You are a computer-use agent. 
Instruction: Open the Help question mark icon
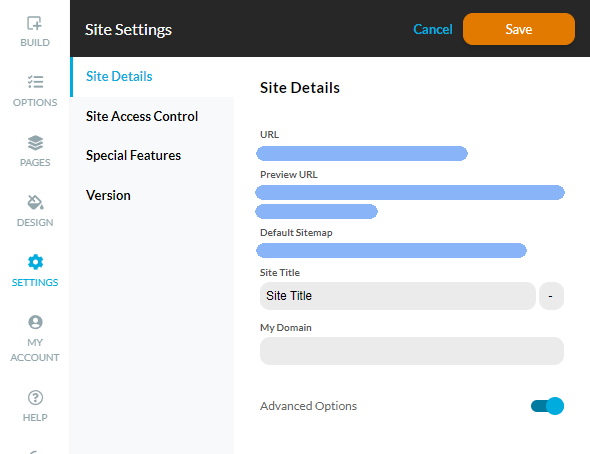[35, 397]
